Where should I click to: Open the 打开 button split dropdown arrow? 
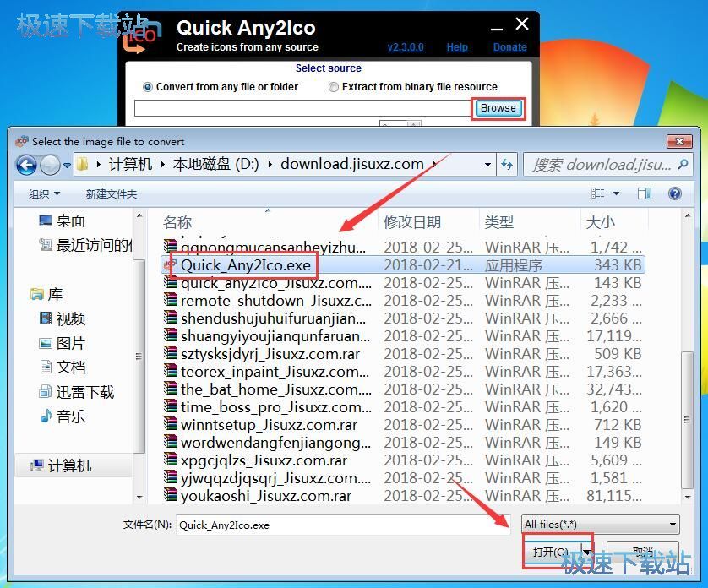(x=586, y=552)
